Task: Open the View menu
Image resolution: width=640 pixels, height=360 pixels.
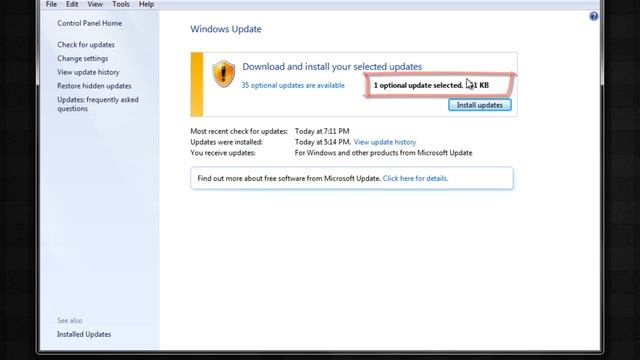Action: click(x=95, y=4)
